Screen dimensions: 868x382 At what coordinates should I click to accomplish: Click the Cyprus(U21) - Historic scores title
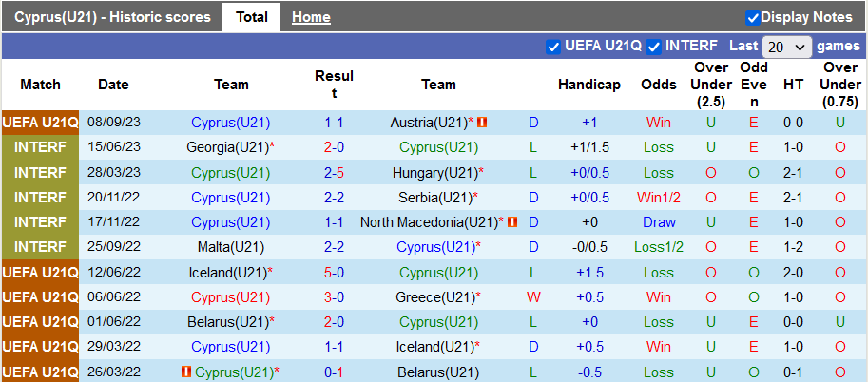(x=112, y=17)
